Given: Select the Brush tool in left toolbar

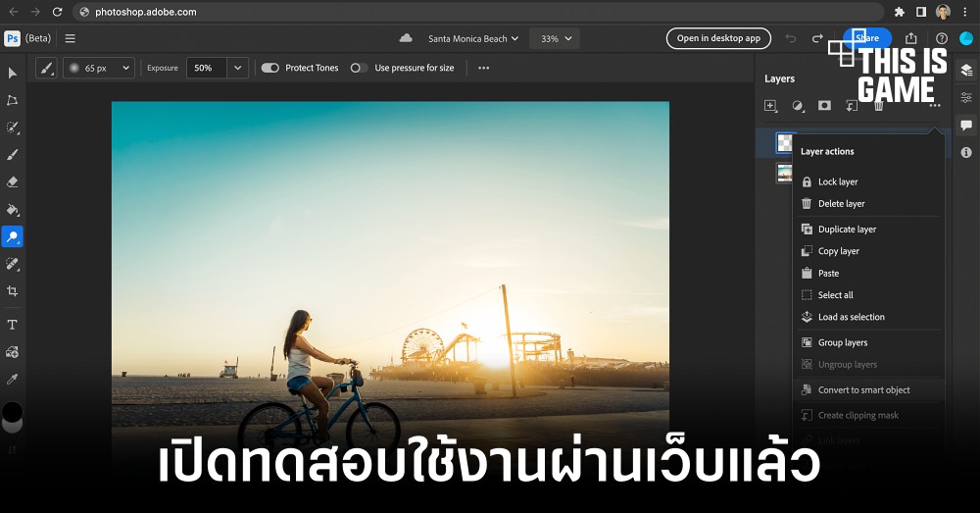Looking at the screenshot, I should pyautogui.click(x=13, y=155).
